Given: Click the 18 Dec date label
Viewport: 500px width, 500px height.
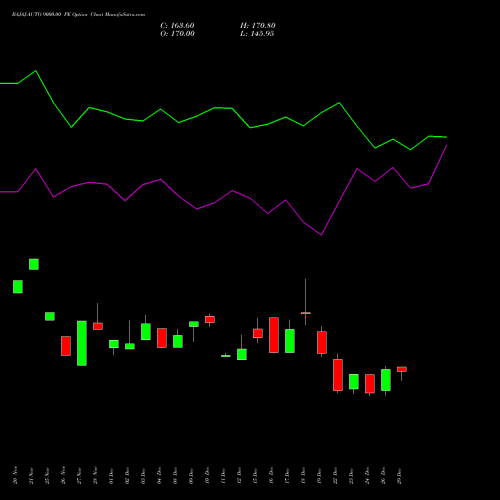Looking at the screenshot, I should click(x=303, y=476).
